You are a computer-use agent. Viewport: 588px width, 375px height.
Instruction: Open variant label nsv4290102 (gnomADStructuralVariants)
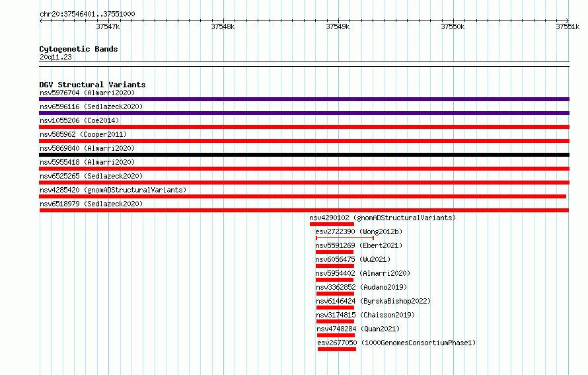383,218
